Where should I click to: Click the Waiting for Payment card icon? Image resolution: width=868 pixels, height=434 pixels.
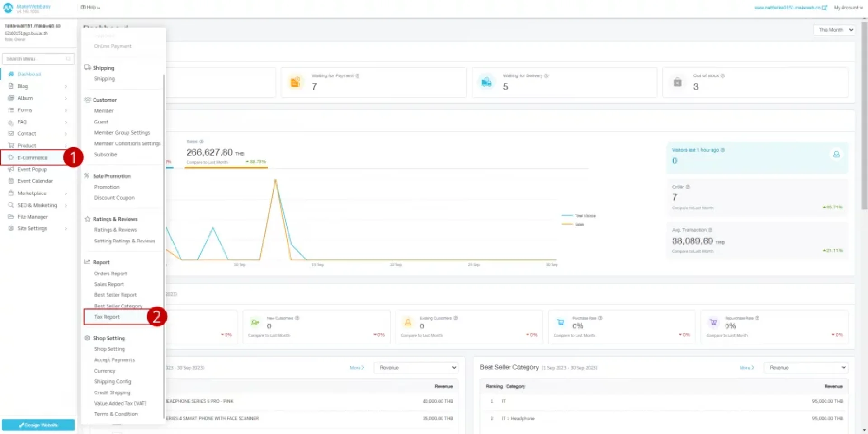tap(295, 82)
